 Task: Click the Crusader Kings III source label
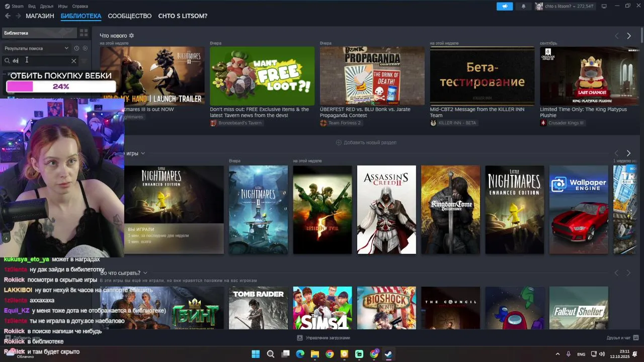(x=562, y=123)
